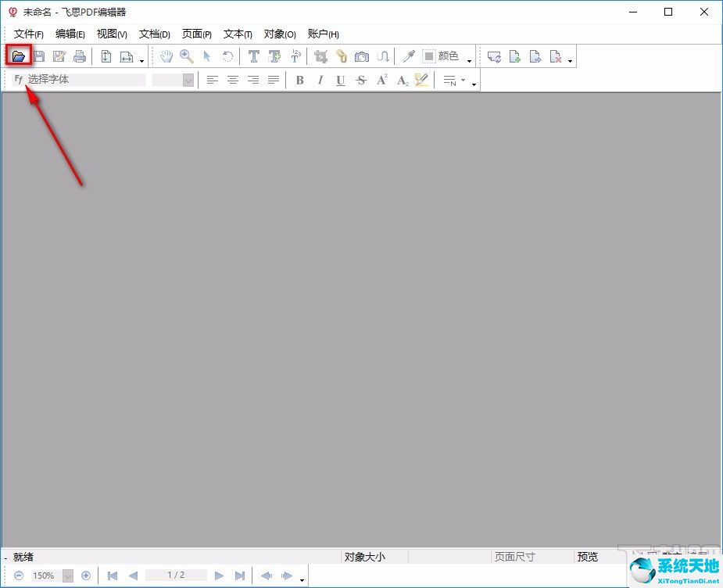
Task: Click the zoom in plus button
Action: pyautogui.click(x=86, y=575)
